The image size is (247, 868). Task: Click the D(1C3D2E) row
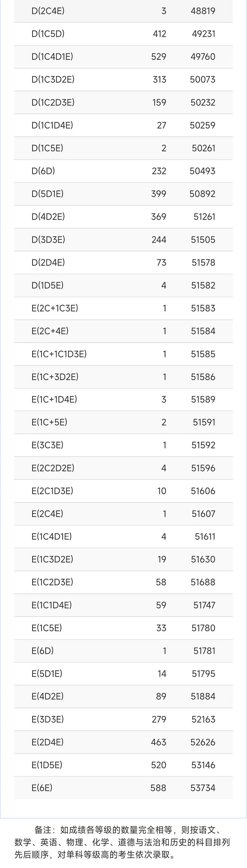point(123,80)
